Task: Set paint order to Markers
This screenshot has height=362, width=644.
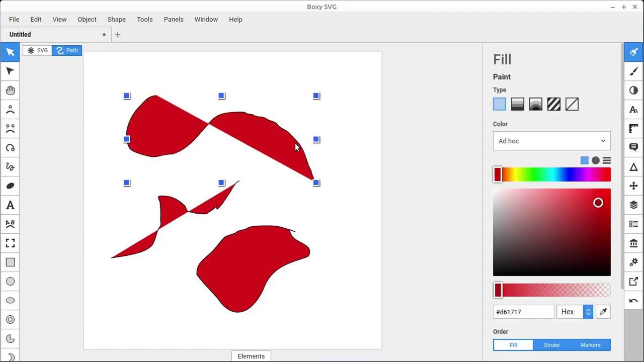Action: pyautogui.click(x=591, y=345)
